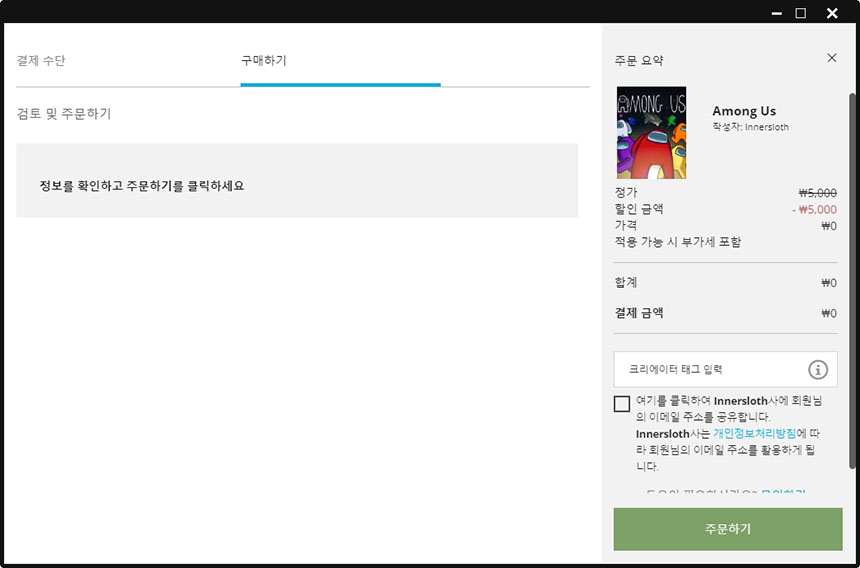Click the order summary vertical scrollbar

(x=852, y=281)
